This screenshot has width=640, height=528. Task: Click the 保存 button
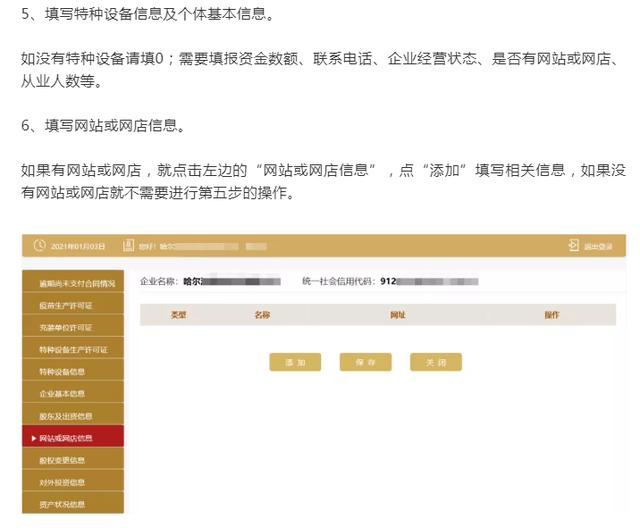pyautogui.click(x=365, y=362)
